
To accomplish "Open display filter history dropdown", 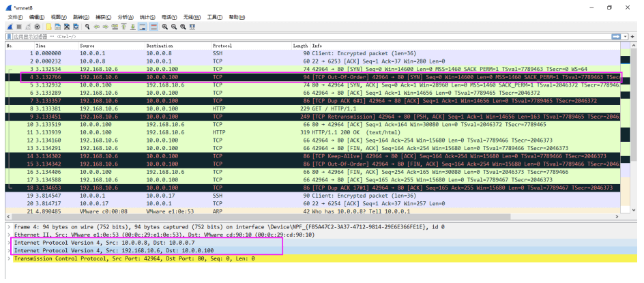I will point(626,37).
